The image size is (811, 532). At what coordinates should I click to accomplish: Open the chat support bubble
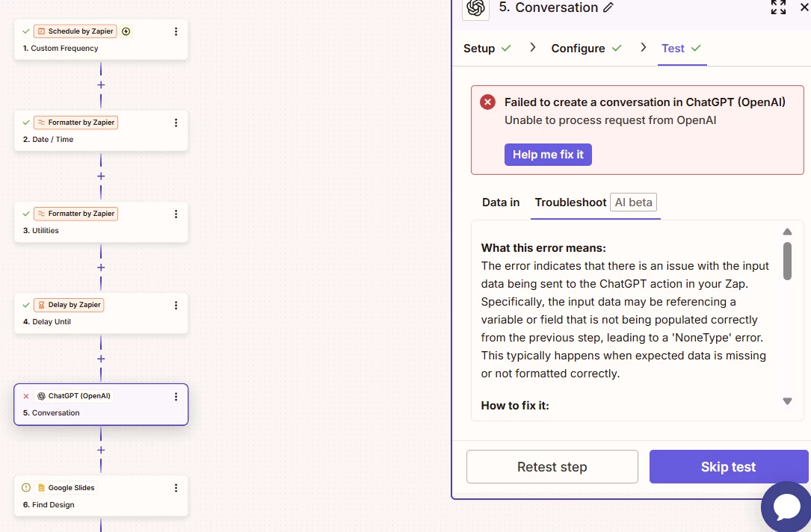click(x=786, y=507)
